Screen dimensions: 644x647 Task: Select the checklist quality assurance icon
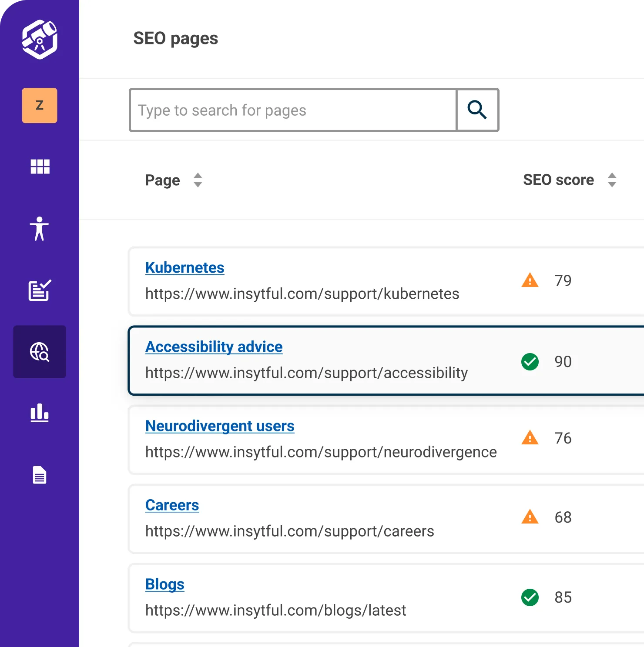40,290
